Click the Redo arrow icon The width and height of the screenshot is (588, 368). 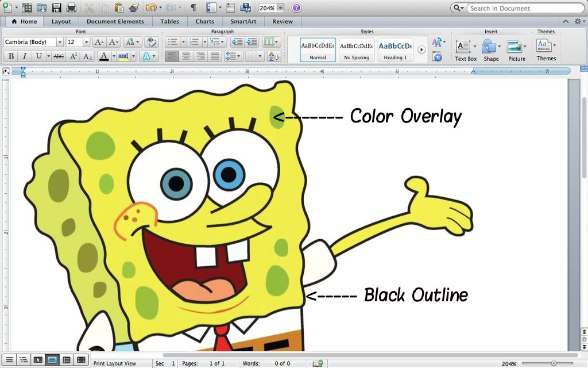click(x=171, y=7)
